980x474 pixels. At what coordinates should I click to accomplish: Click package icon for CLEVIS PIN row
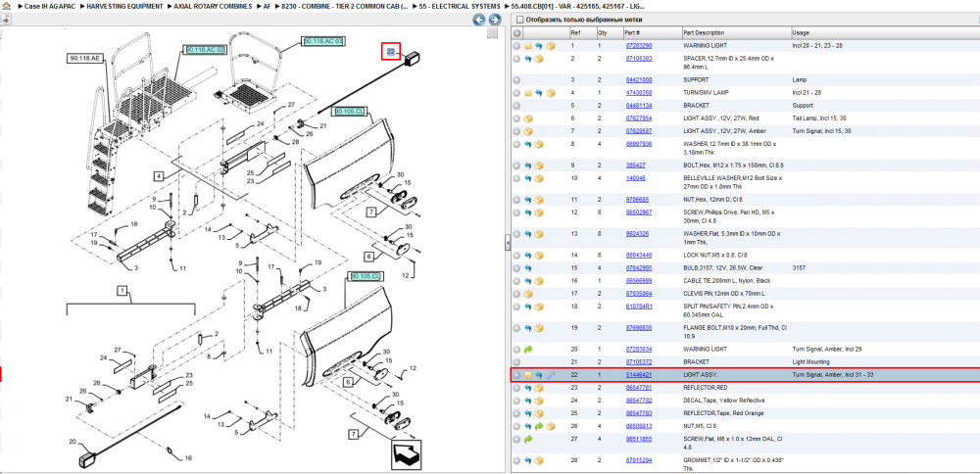point(528,294)
